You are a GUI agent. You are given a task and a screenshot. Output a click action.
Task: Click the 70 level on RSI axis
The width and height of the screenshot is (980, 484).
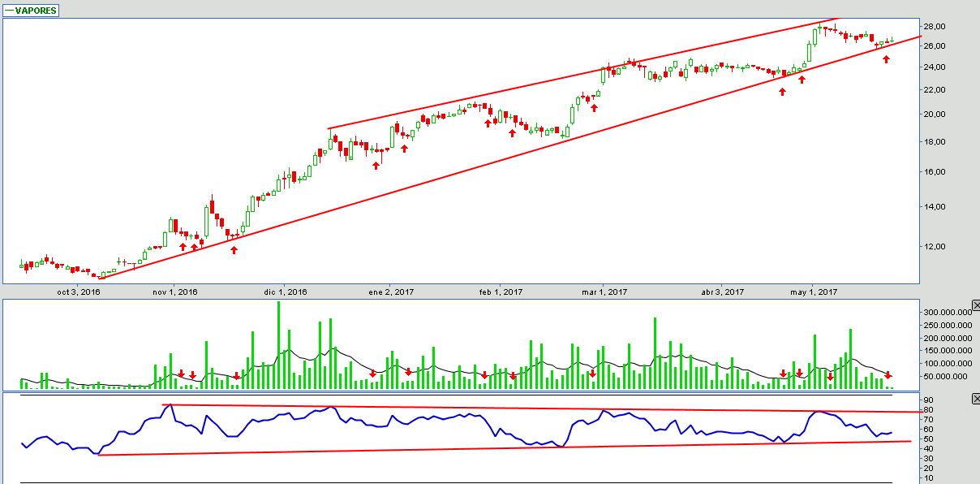(930, 420)
